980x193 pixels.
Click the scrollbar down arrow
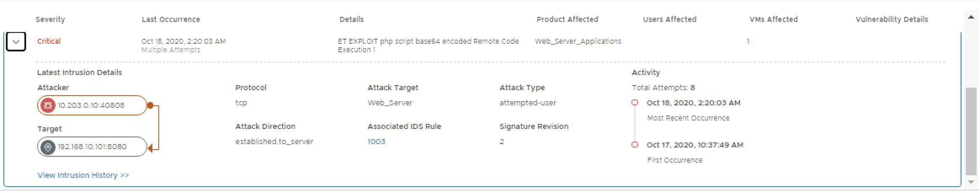pos(971,182)
